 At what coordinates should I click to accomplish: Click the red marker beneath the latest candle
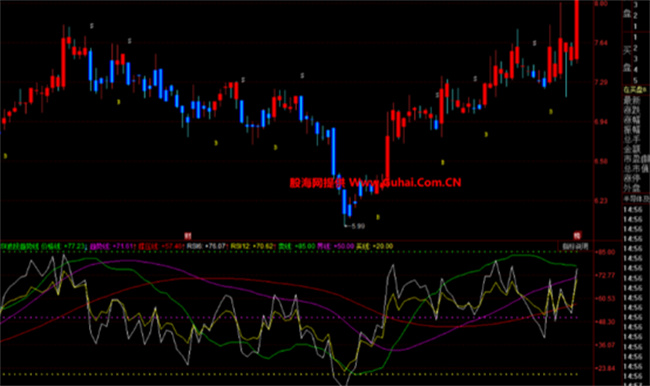point(577,236)
